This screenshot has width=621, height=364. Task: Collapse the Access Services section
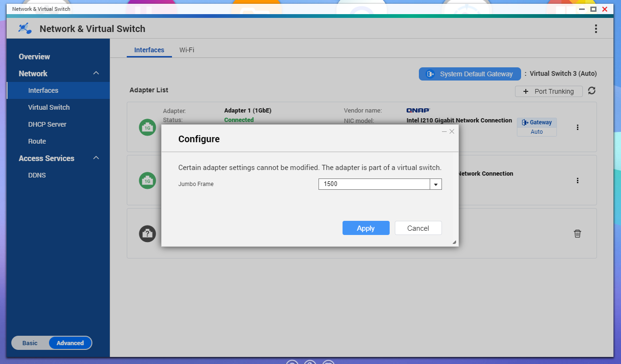[x=96, y=158]
